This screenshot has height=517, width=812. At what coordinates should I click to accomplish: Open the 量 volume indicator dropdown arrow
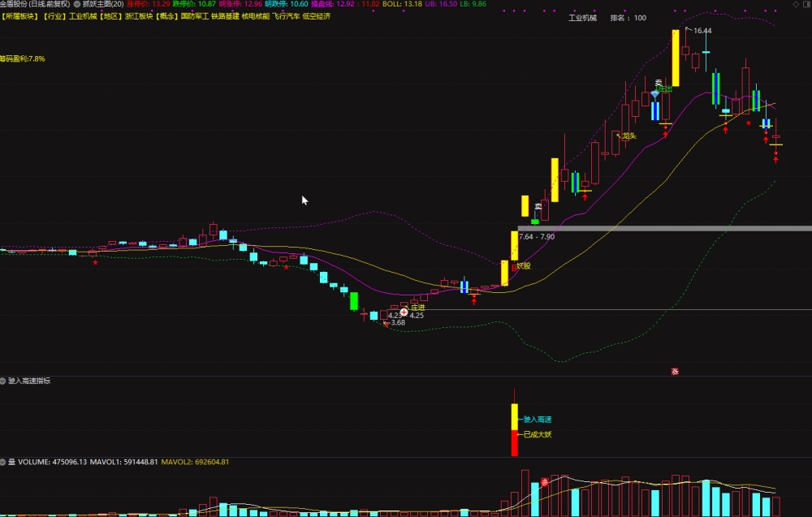coord(3,462)
